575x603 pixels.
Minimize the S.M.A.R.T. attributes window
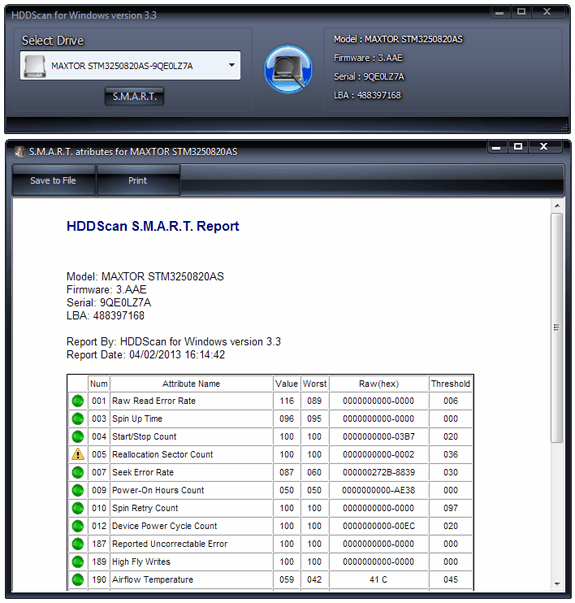(x=497, y=147)
